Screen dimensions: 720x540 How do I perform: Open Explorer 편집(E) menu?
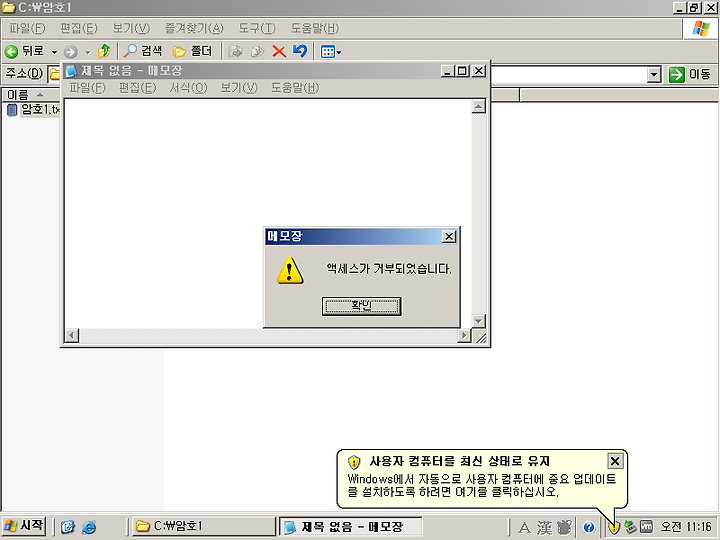click(x=79, y=28)
